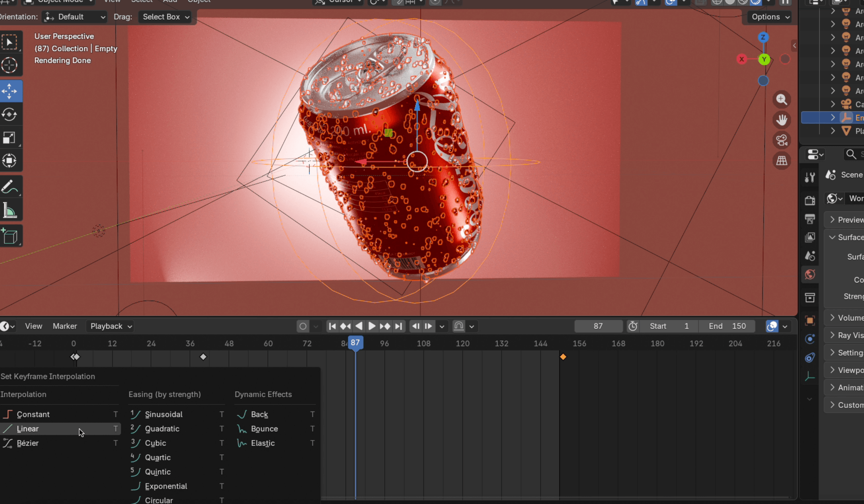Screen dimensions: 864x504
Task: Open the timeline View menu
Action: pos(33,326)
